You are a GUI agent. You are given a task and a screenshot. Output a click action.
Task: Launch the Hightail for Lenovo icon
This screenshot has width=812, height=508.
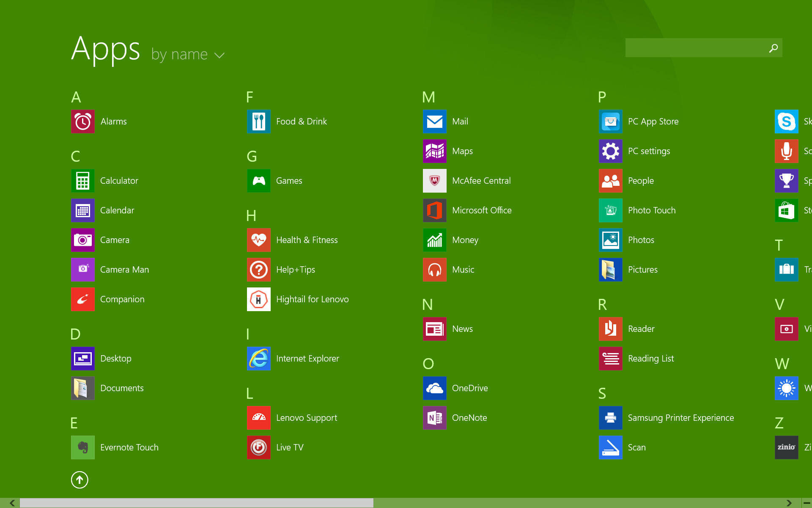(x=258, y=299)
